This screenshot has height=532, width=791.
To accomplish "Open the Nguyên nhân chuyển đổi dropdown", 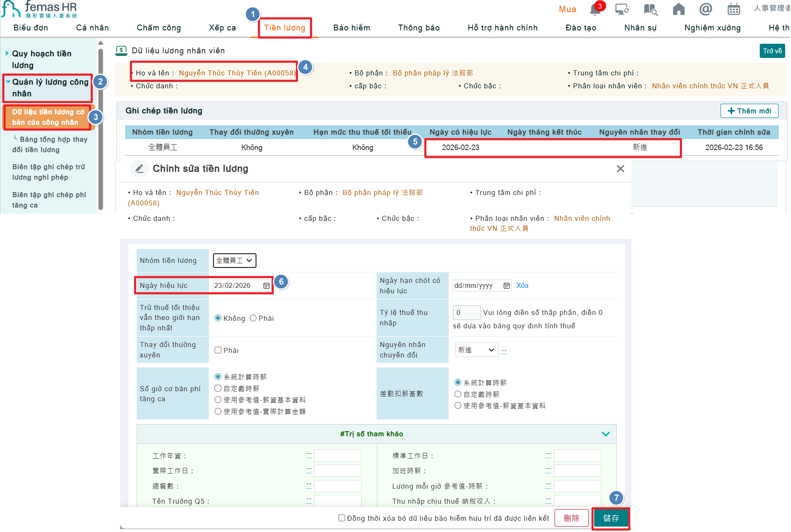I will 476,350.
